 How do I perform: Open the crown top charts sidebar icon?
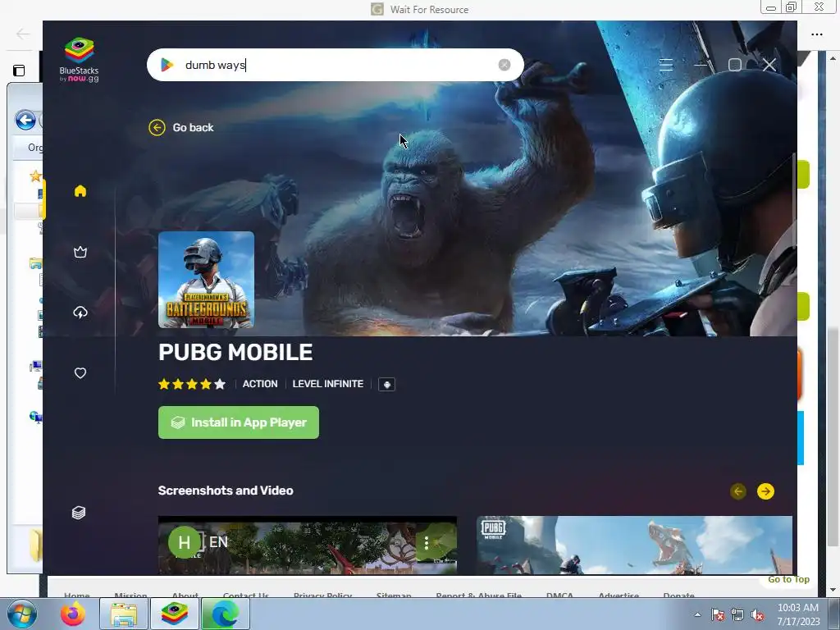click(80, 252)
